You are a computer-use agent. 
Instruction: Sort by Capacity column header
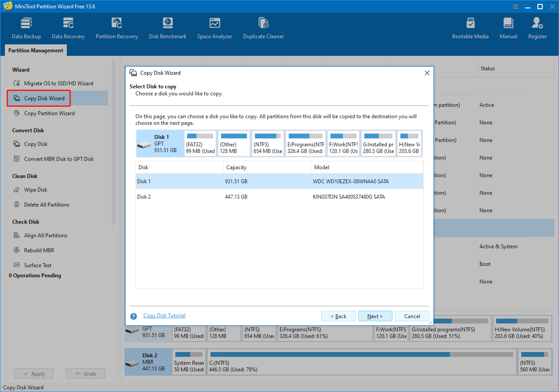(267, 167)
